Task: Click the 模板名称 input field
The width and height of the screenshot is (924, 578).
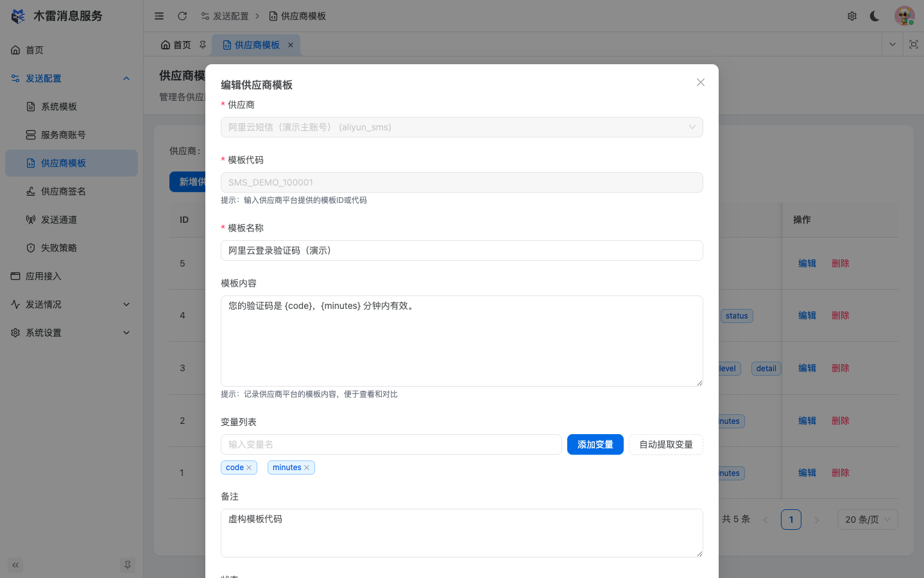Action: click(462, 250)
